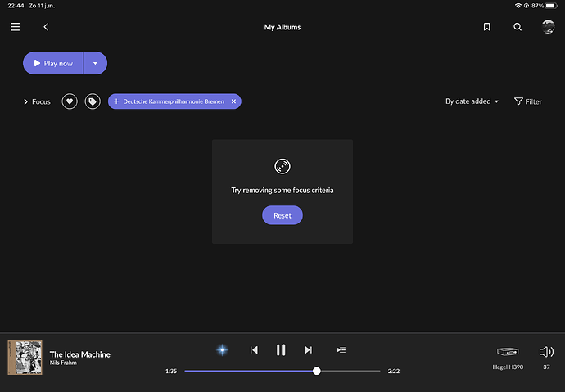Open the volume speaker control
The image size is (565, 392).
tap(546, 352)
